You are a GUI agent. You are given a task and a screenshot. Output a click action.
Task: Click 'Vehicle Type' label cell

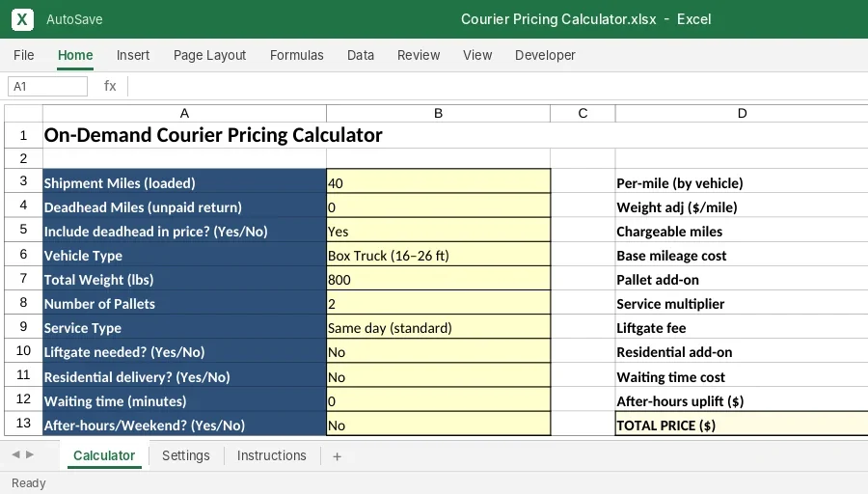[x=185, y=254]
